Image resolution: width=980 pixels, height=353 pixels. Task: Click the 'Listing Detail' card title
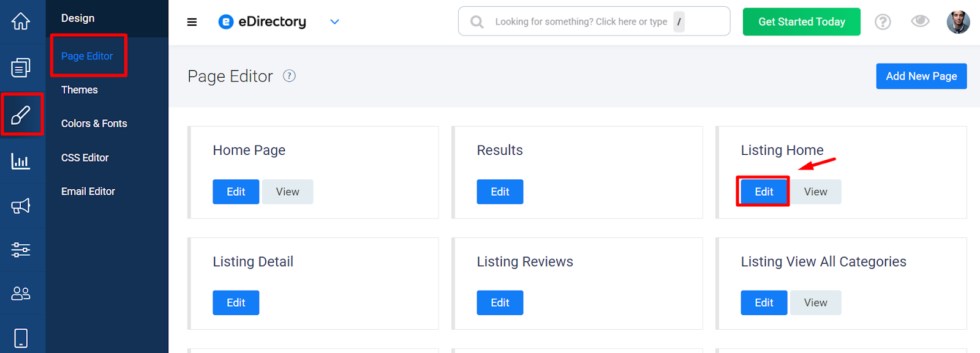[253, 262]
